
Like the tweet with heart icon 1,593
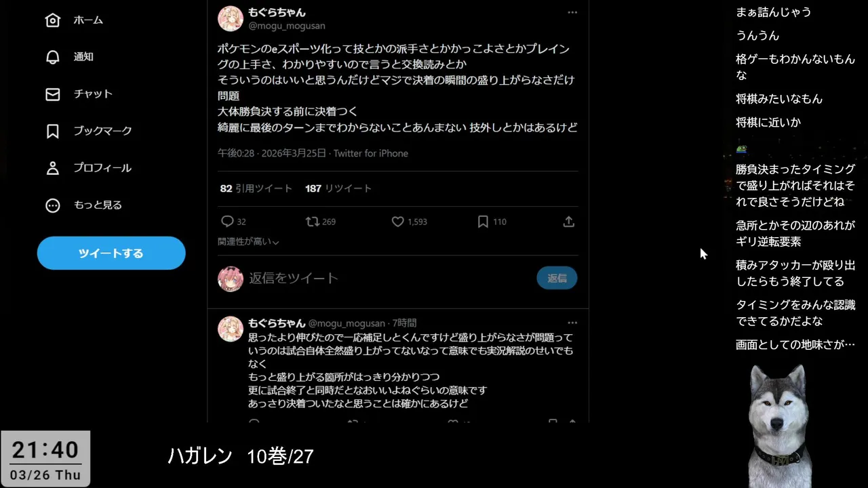coord(398,222)
